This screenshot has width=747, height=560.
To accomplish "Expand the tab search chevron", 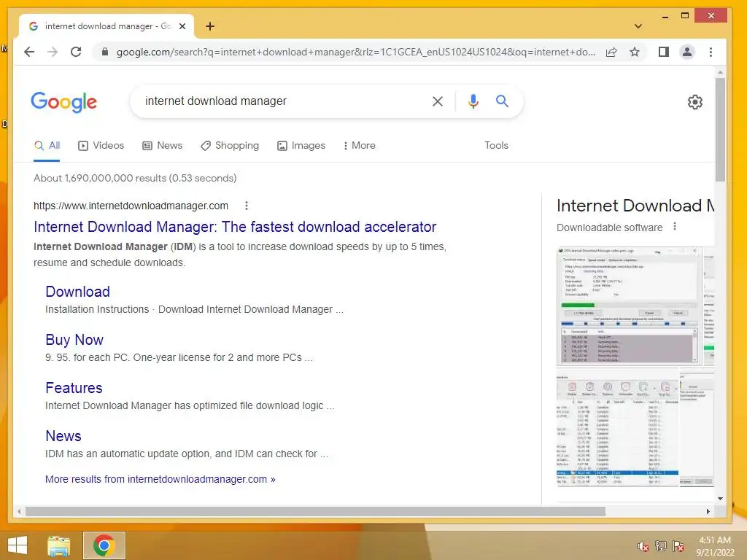I will coord(638,26).
